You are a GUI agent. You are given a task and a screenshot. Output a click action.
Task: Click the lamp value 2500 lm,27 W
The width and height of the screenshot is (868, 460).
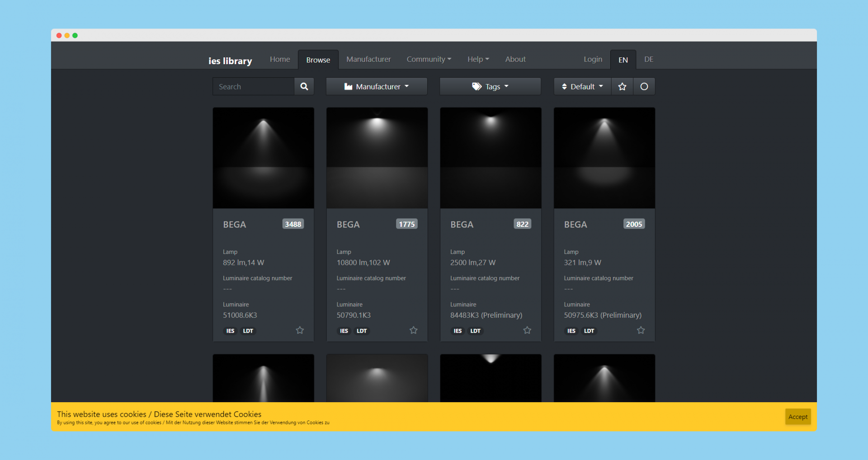473,263
